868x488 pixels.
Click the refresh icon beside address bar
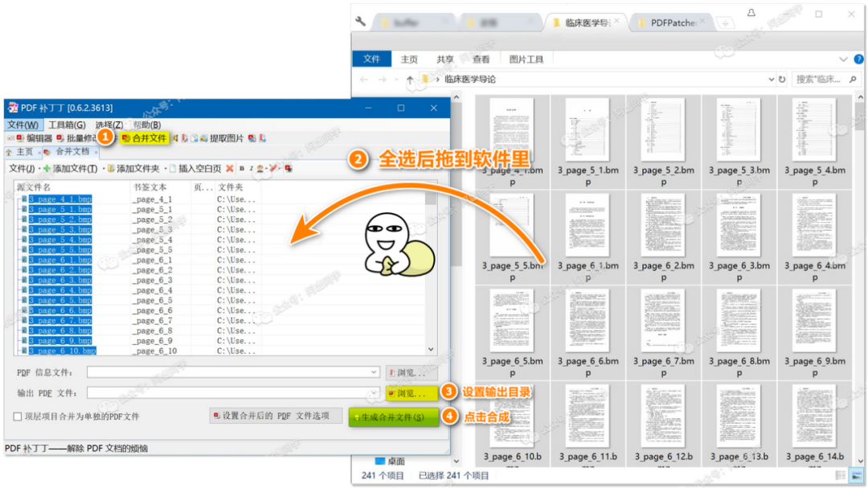(782, 80)
